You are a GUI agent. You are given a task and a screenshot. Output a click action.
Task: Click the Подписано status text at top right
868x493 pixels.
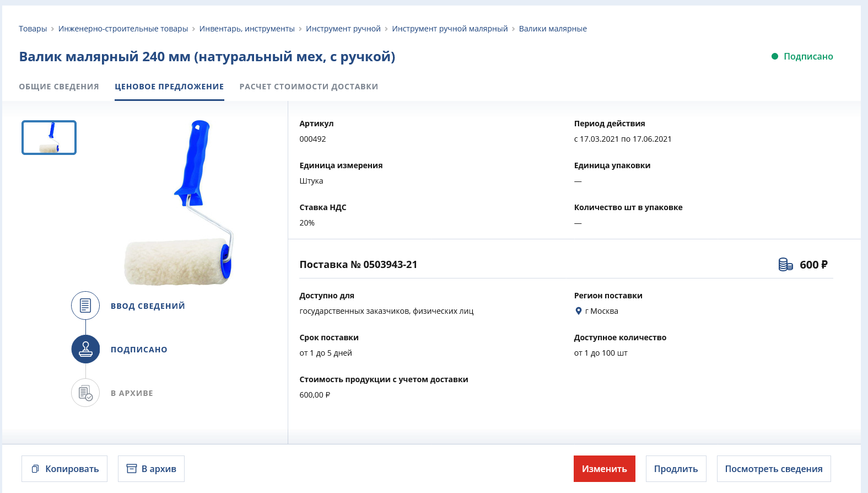pos(808,56)
